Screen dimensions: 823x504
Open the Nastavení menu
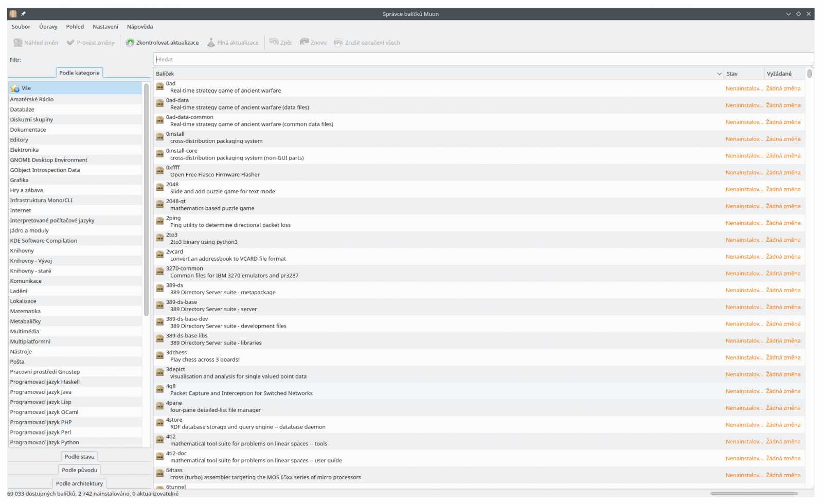[x=105, y=27]
